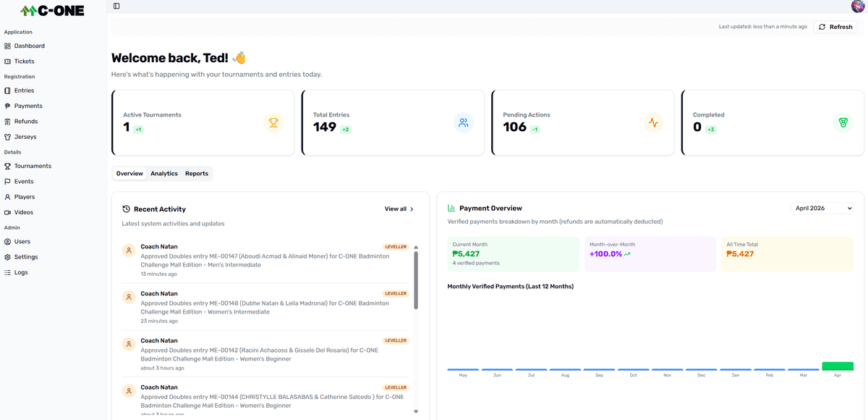The image size is (868, 420).
Task: Click the Current Month ₱5,427 amount
Action: (x=466, y=254)
